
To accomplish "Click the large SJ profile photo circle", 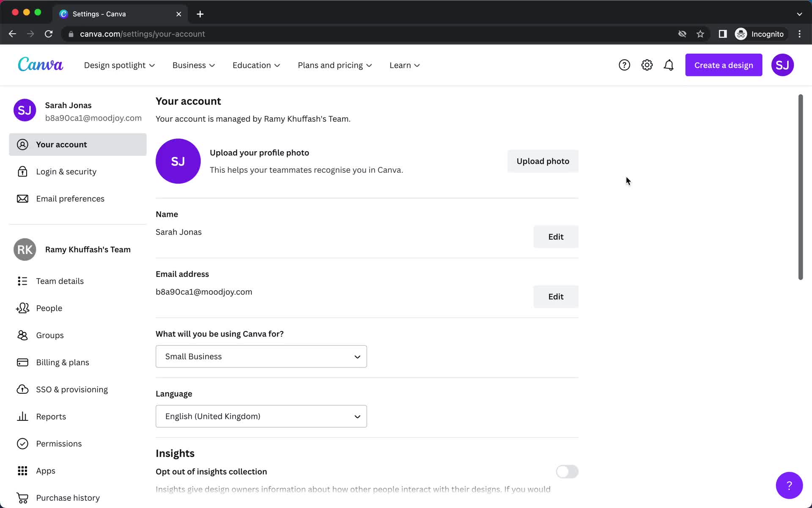I will point(178,161).
